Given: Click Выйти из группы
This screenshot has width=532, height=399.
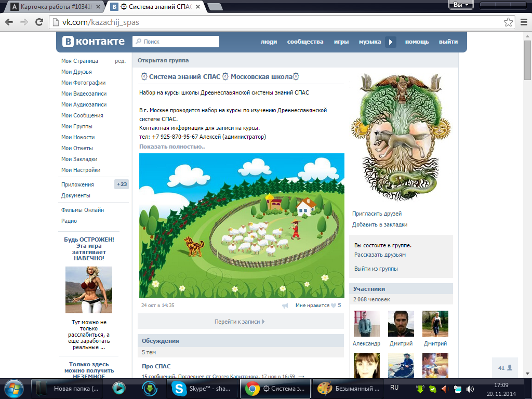Looking at the screenshot, I should 376,269.
